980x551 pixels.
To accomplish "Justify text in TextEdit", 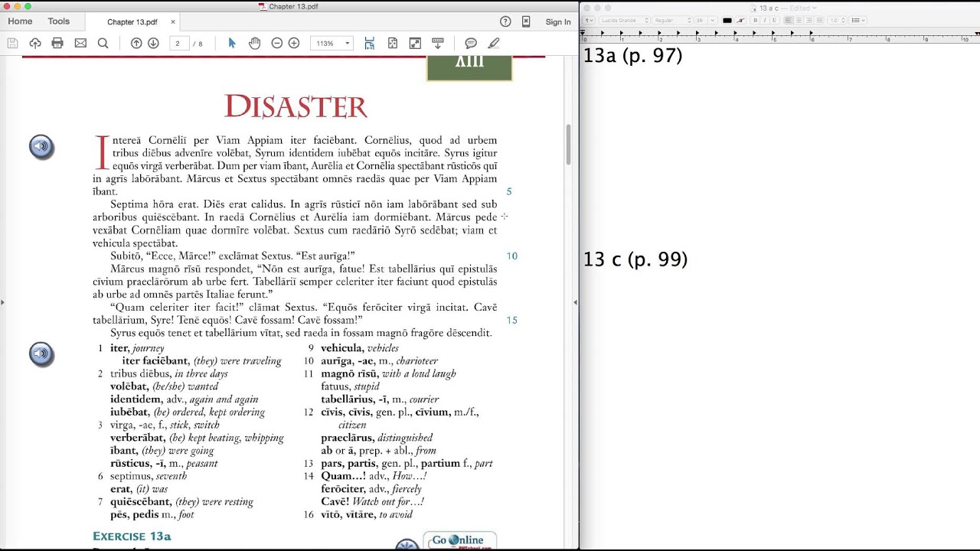I will 819,20.
